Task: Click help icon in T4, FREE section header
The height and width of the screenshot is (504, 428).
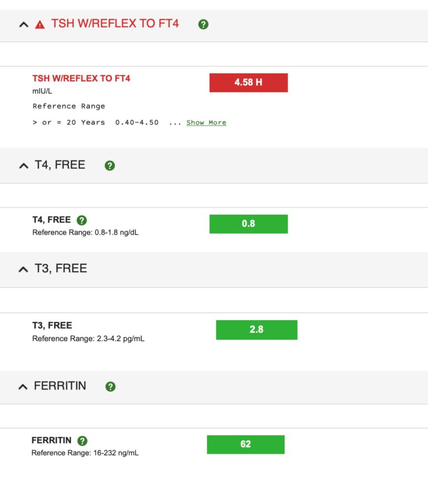Action: click(110, 166)
